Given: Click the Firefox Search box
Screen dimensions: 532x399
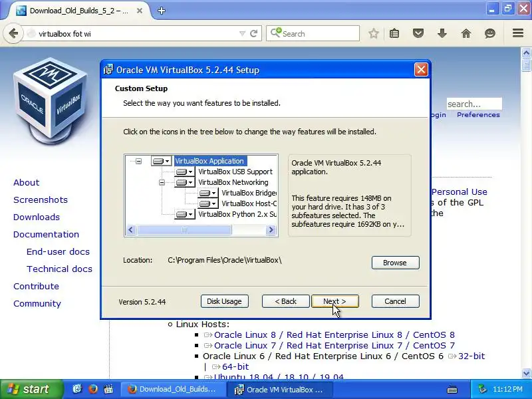Looking at the screenshot, I should pyautogui.click(x=313, y=34).
